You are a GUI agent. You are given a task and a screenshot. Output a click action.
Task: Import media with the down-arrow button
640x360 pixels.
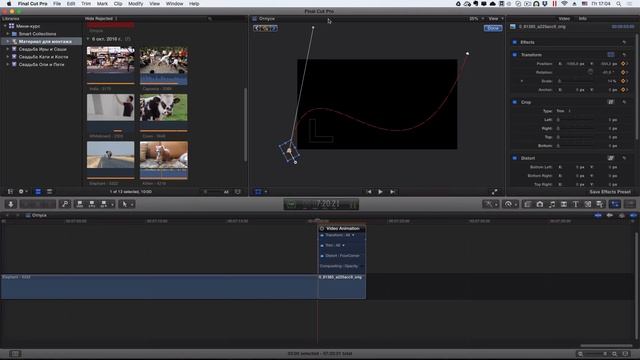[x=11, y=204]
